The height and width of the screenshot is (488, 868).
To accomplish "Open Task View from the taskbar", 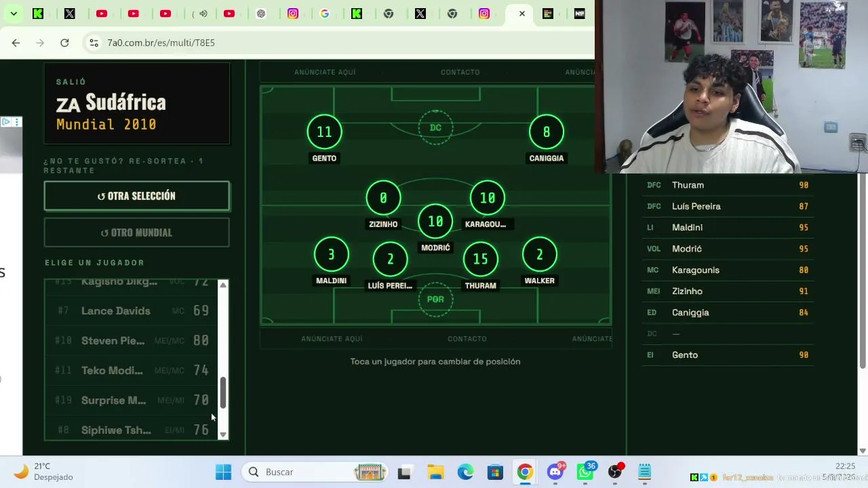I will coord(404,472).
